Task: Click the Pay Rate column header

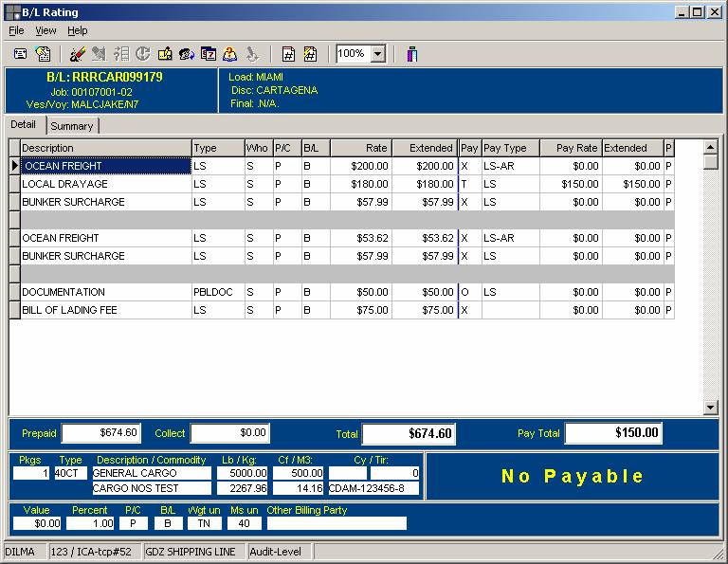Action: pyautogui.click(x=570, y=148)
